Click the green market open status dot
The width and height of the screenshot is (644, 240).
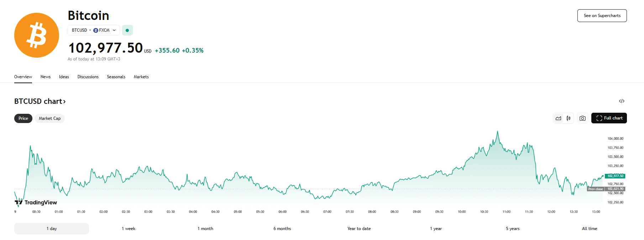click(127, 30)
